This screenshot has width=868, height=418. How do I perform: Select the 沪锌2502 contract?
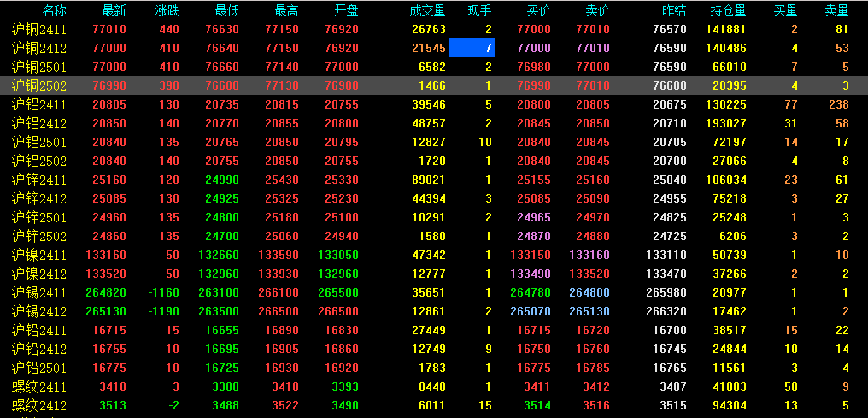point(38,237)
